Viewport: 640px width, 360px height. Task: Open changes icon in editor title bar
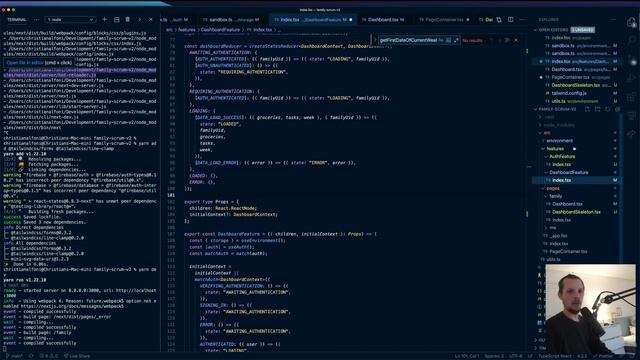tap(499, 20)
